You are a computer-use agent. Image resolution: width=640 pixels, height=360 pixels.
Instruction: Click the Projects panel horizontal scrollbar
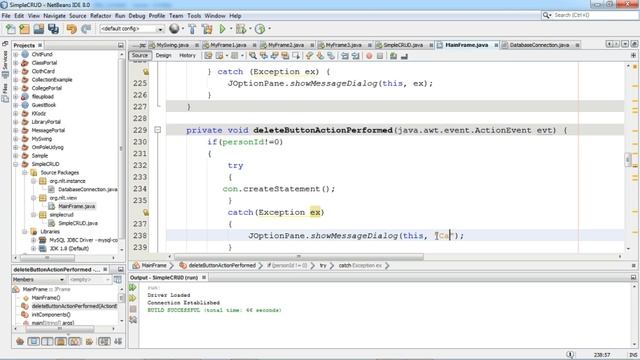coord(48,258)
